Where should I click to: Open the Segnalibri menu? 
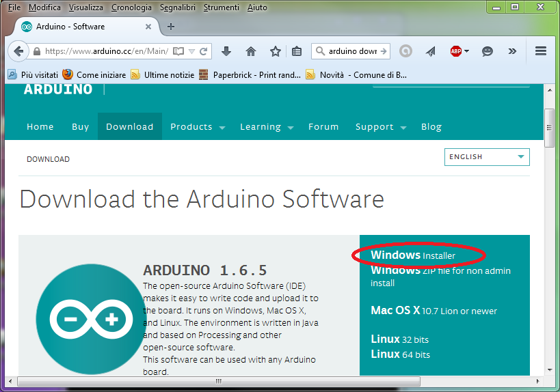tap(178, 7)
